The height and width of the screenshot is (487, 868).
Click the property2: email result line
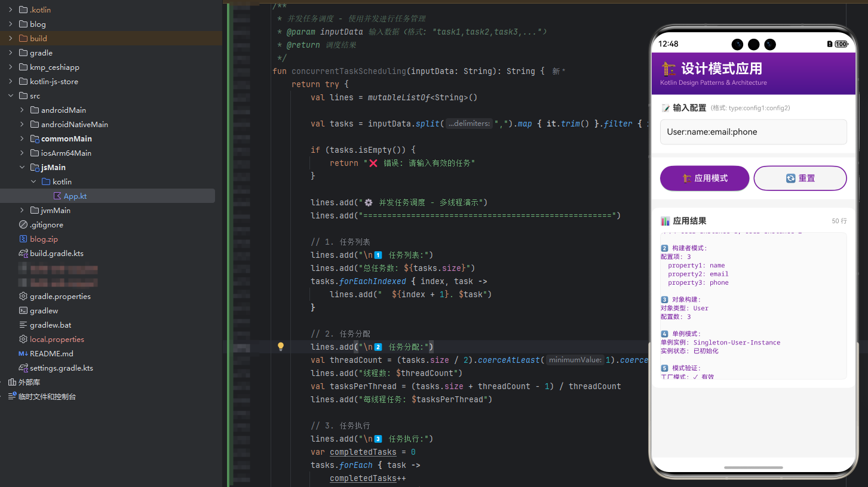pyautogui.click(x=698, y=274)
